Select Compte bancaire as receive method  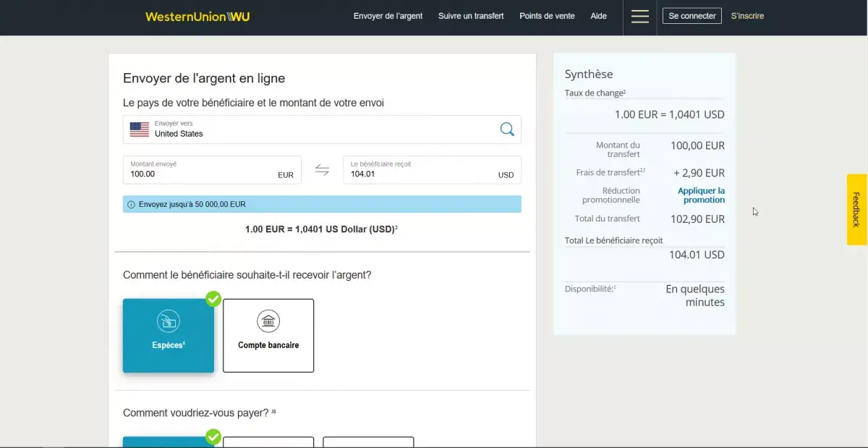pyautogui.click(x=268, y=336)
